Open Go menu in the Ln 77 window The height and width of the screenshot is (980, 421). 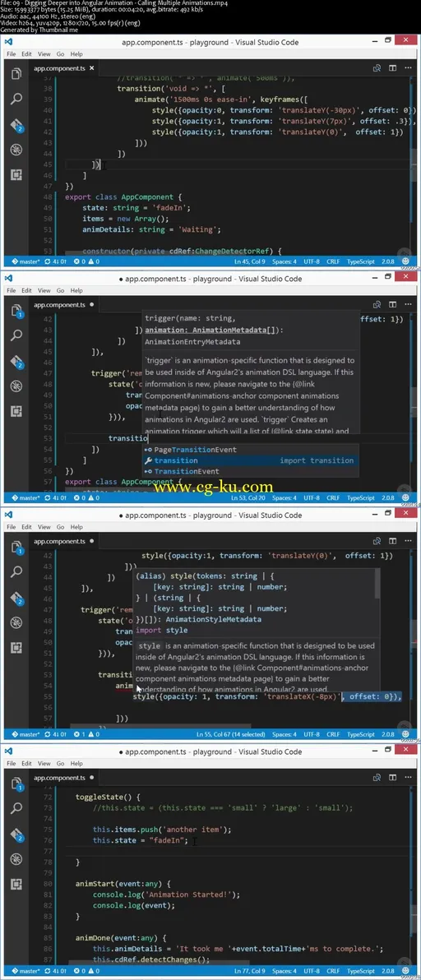tap(61, 763)
